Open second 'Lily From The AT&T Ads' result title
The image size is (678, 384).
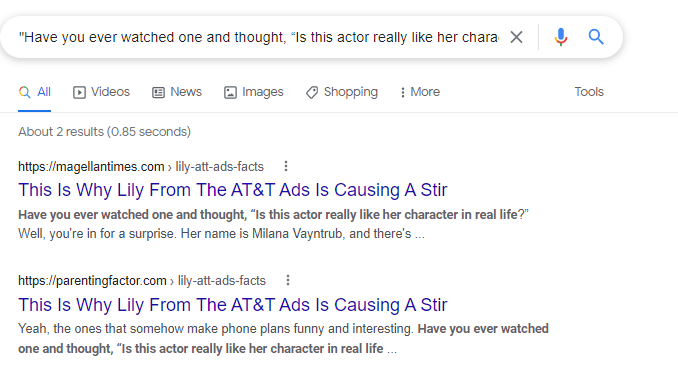233,304
